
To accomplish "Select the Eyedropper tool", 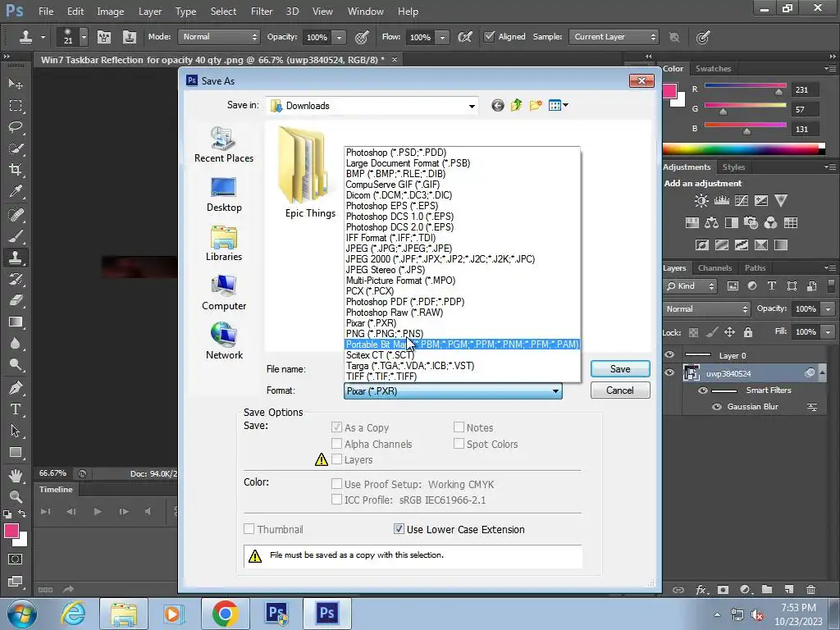I will (16, 192).
